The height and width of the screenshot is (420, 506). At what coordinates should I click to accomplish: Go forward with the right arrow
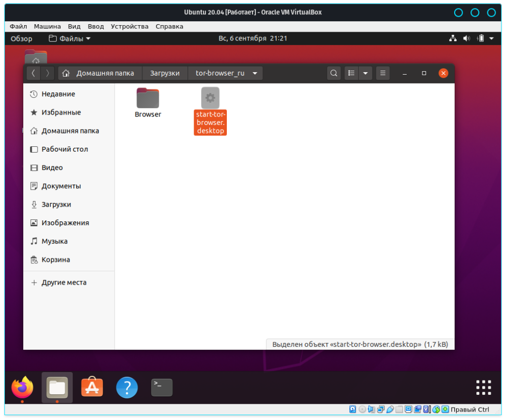(x=47, y=73)
